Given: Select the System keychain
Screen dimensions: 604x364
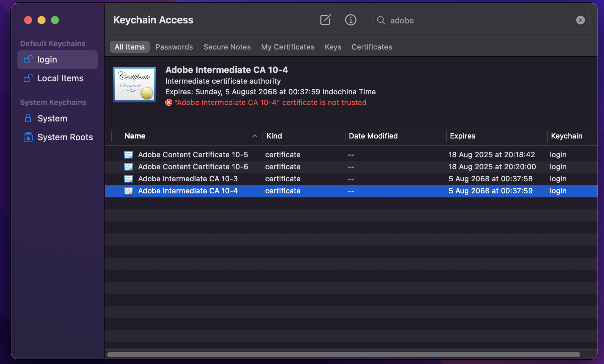Looking at the screenshot, I should click(x=58, y=118).
